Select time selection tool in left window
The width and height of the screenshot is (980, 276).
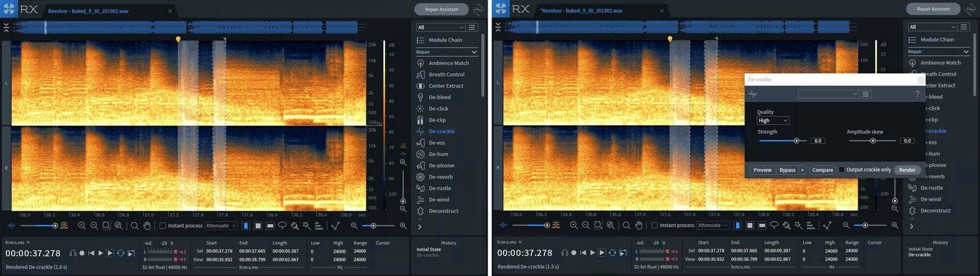(x=246, y=226)
